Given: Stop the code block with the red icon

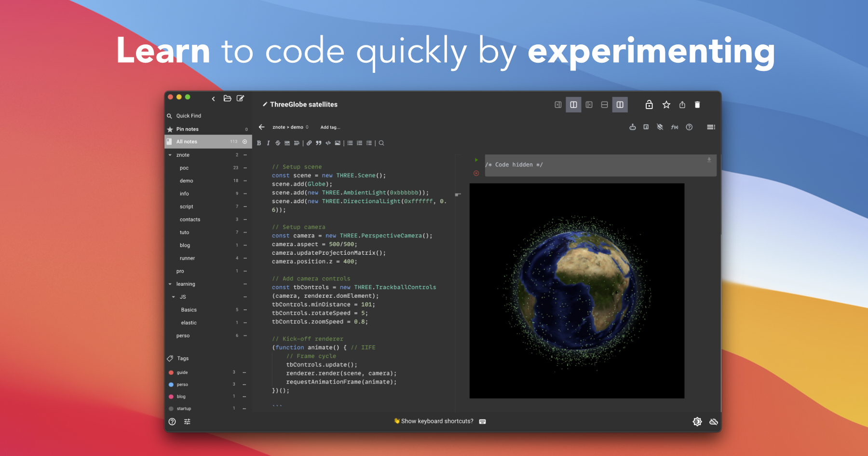Looking at the screenshot, I should coord(476,173).
